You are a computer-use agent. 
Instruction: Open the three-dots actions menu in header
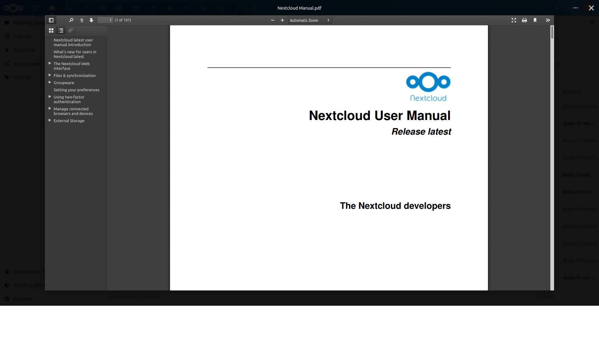pos(576,8)
